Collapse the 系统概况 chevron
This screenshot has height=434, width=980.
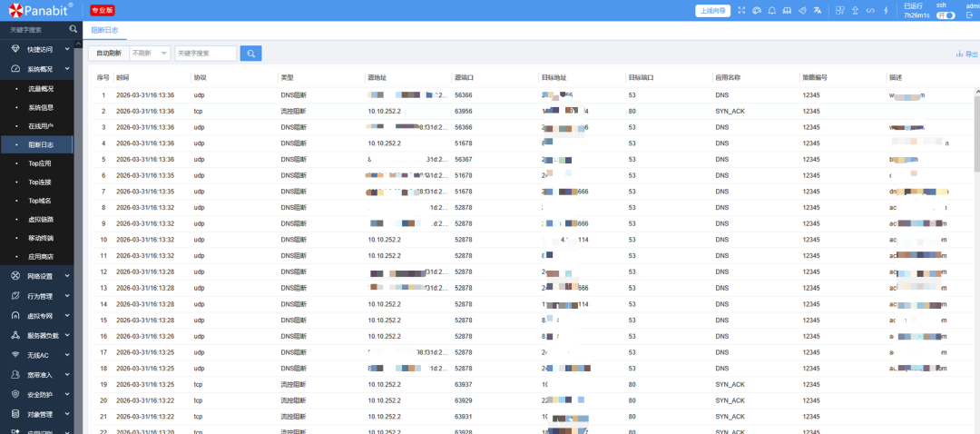(x=67, y=69)
